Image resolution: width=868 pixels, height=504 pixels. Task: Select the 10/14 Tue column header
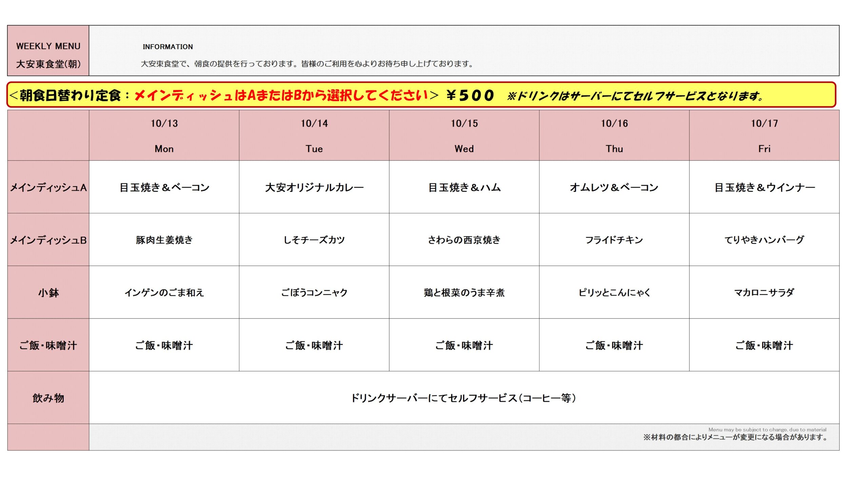314,135
